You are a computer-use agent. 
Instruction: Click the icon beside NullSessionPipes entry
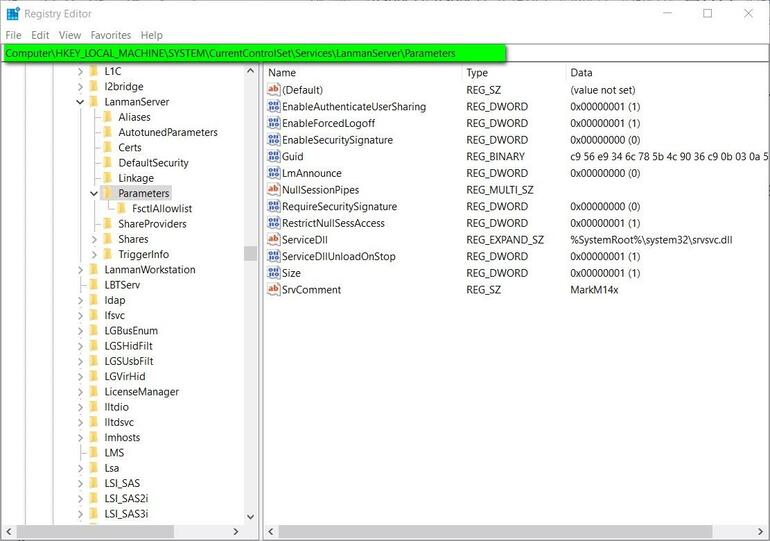pos(274,190)
